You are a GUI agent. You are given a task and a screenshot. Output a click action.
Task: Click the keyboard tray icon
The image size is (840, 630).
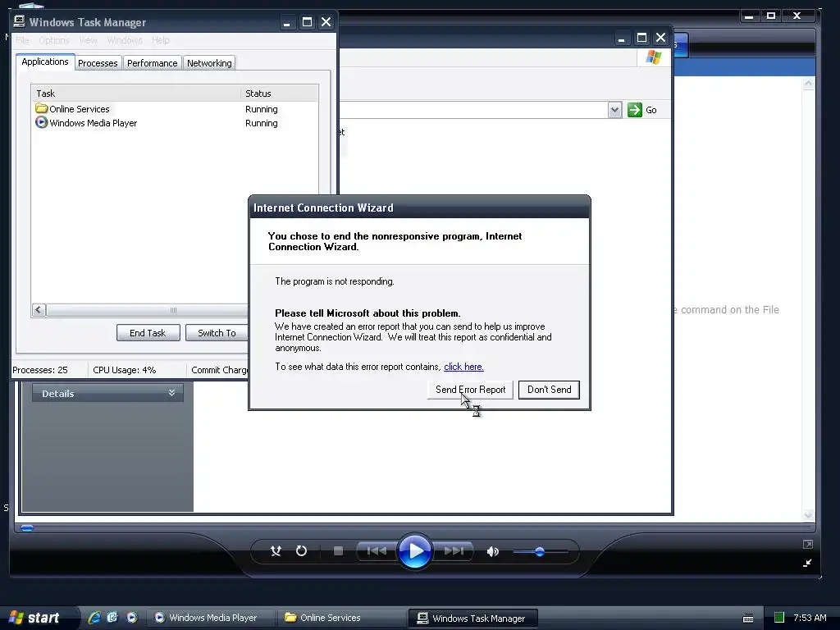pyautogui.click(x=748, y=619)
